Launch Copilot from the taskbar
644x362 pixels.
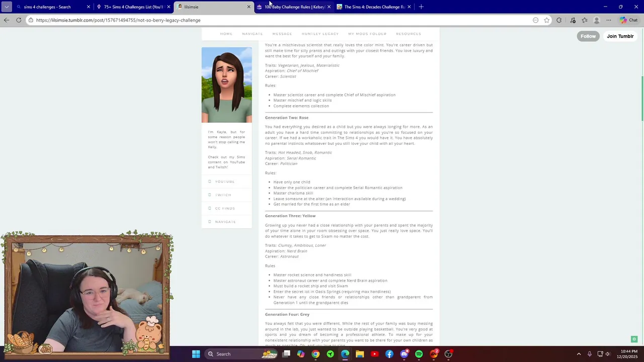click(301, 354)
